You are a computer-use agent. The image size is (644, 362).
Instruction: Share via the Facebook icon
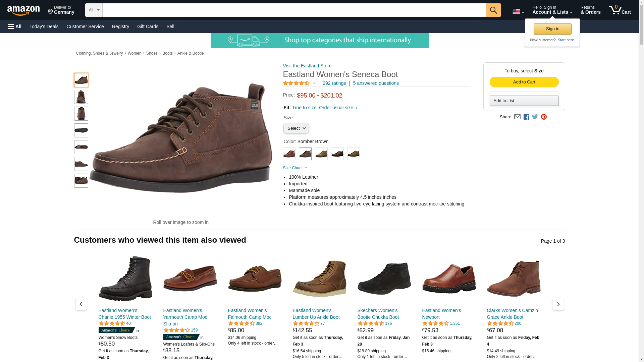pos(526,117)
